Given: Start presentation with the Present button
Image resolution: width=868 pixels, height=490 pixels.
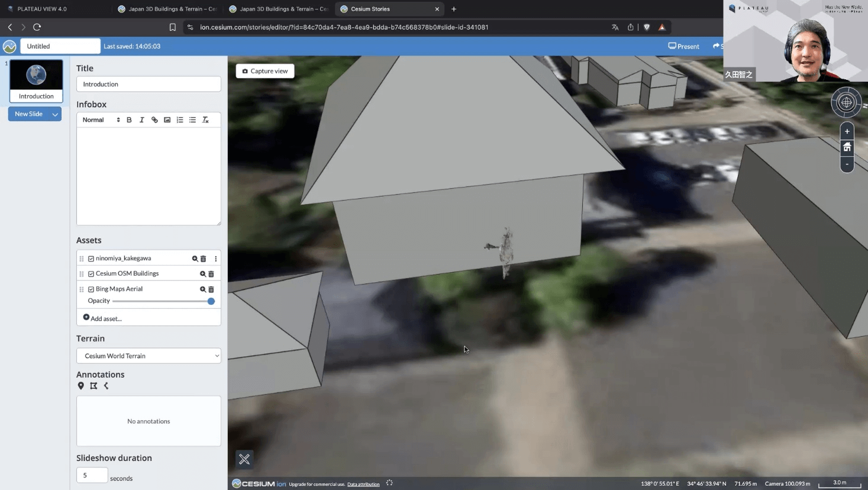Looking at the screenshot, I should click(683, 46).
